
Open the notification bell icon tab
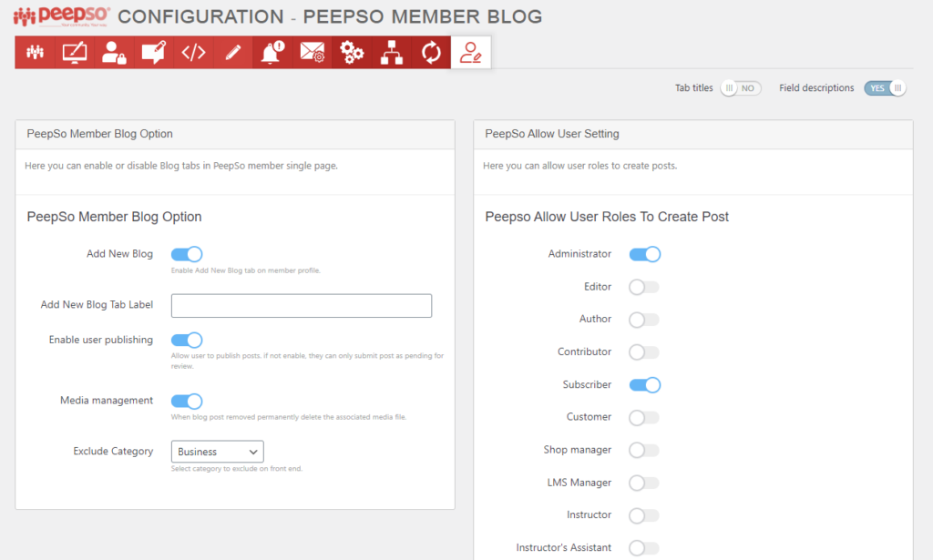[x=272, y=53]
